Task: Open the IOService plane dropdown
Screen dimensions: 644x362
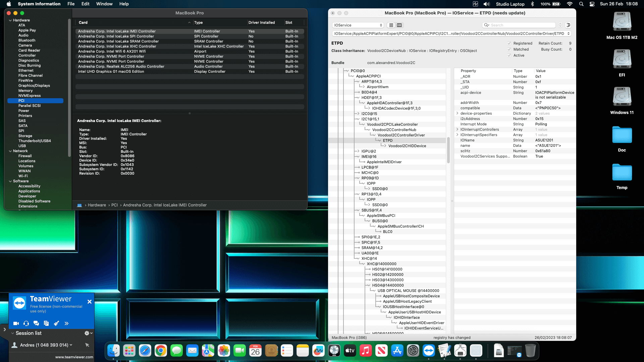Action: click(x=358, y=25)
